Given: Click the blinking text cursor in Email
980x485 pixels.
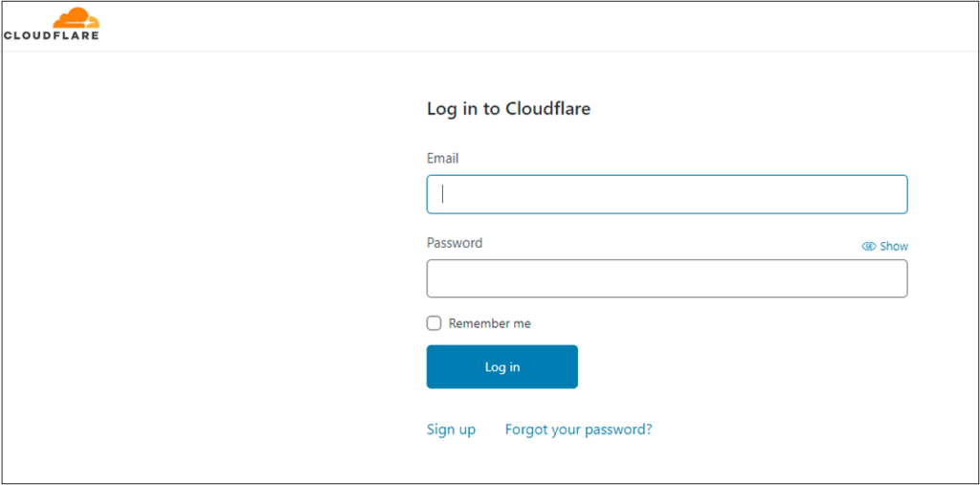Looking at the screenshot, I should (443, 194).
